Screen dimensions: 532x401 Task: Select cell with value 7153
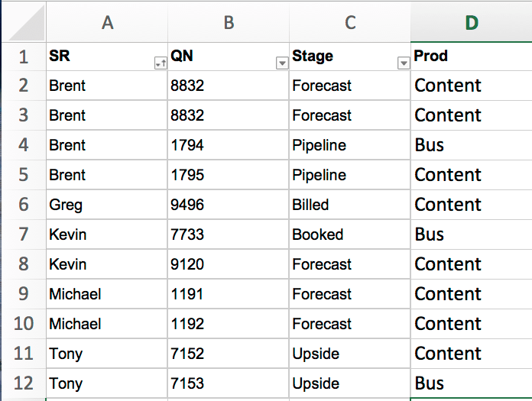[x=229, y=383]
